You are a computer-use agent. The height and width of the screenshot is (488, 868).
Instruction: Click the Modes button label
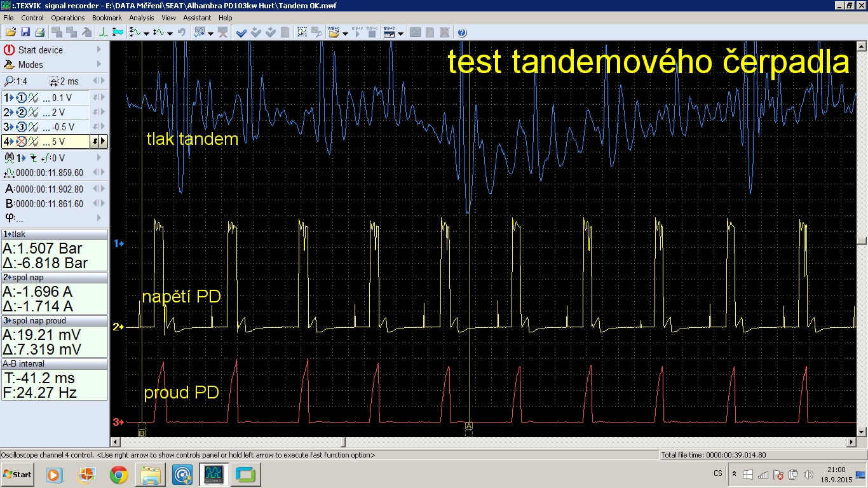click(x=31, y=65)
